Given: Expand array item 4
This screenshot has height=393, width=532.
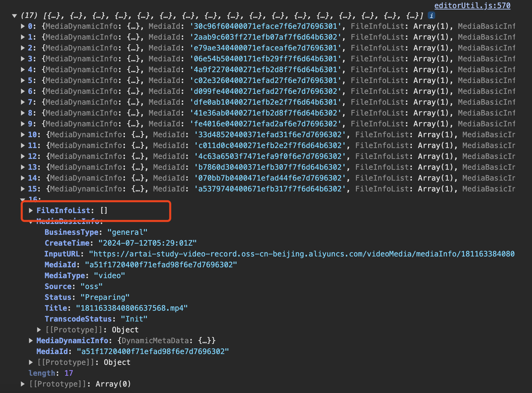Looking at the screenshot, I should pos(23,69).
